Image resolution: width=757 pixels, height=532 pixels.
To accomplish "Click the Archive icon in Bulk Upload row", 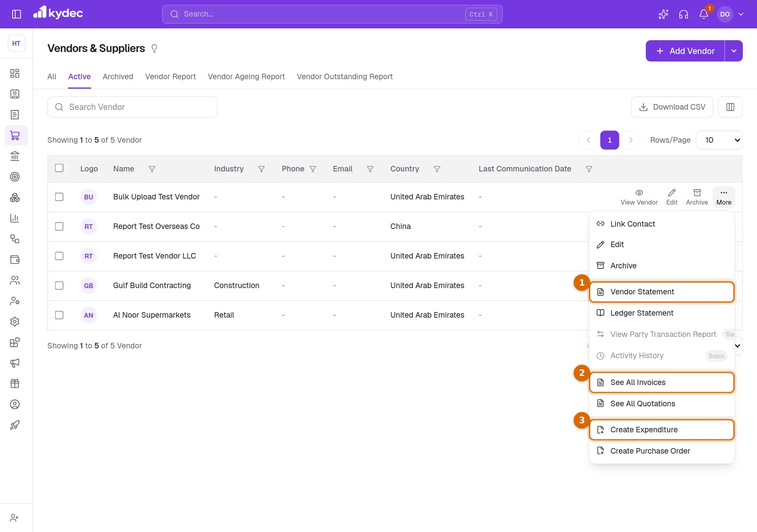I will tap(697, 197).
